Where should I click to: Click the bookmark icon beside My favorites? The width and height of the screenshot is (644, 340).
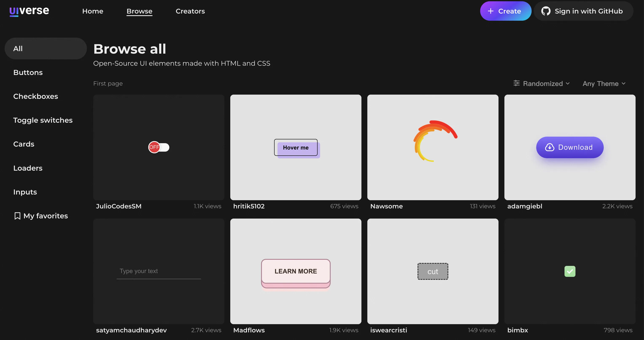tap(17, 216)
